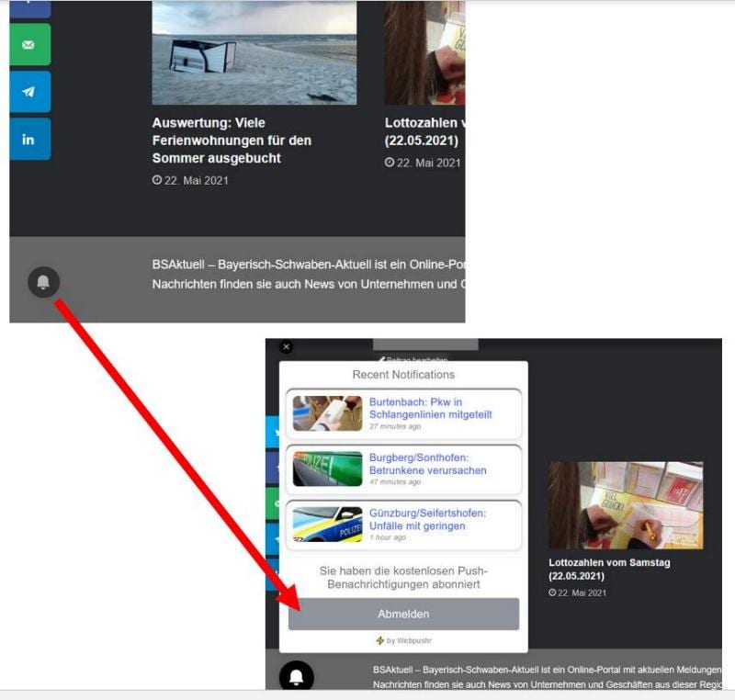Click the Burtenbach notification thumbnail image
Viewport: 735px width, 700px height.
click(328, 413)
